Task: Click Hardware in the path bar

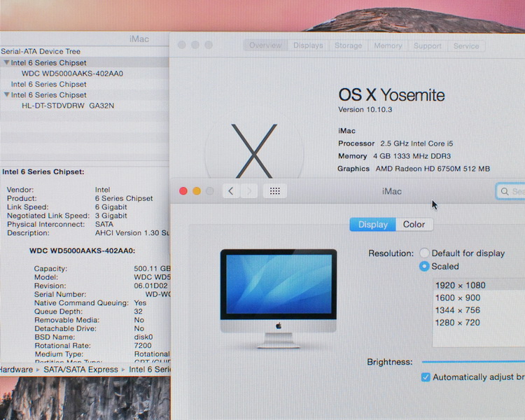Action: pyautogui.click(x=16, y=370)
